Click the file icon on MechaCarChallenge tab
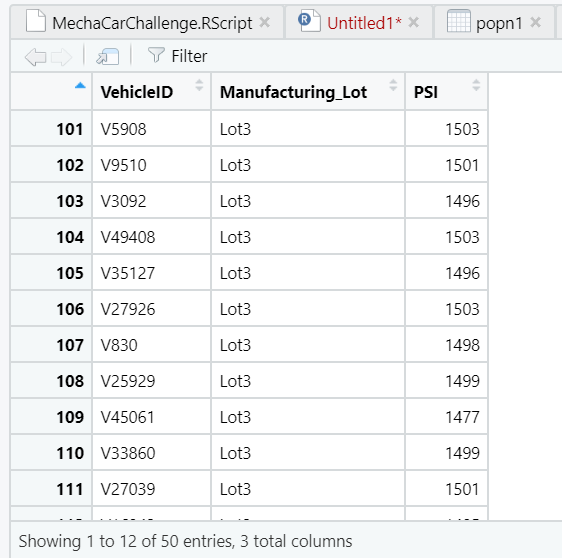 coord(36,21)
